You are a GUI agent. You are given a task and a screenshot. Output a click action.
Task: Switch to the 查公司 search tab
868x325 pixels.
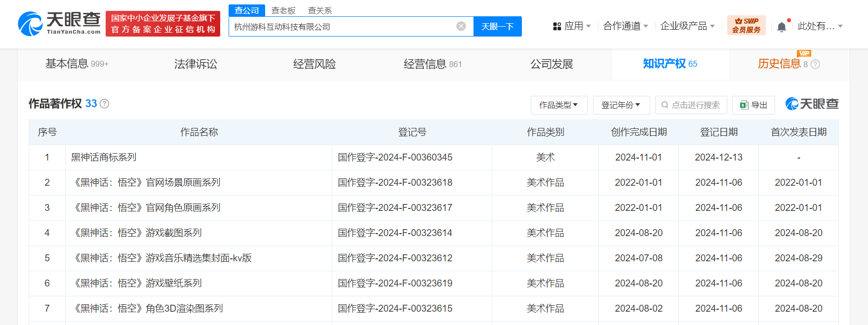point(247,10)
